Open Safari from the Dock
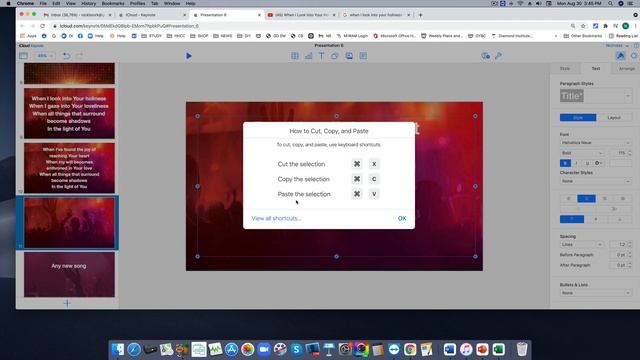Image resolution: width=640 pixels, height=360 pixels. 134,349
